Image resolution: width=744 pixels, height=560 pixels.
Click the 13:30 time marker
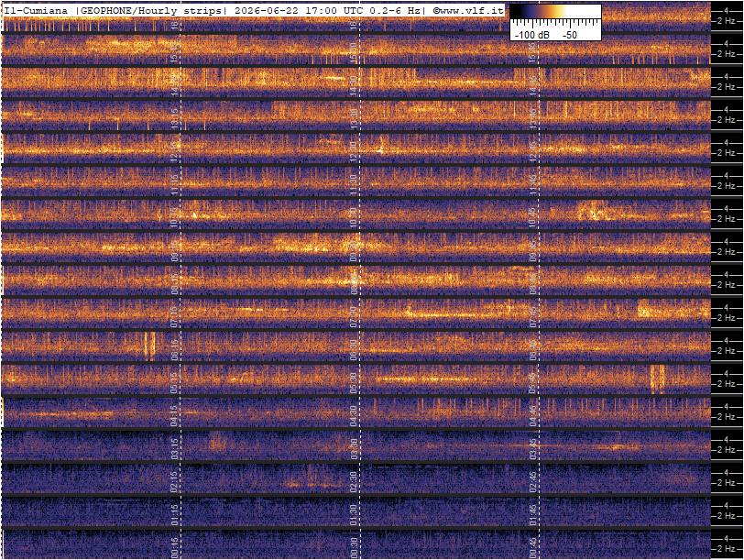[354, 118]
